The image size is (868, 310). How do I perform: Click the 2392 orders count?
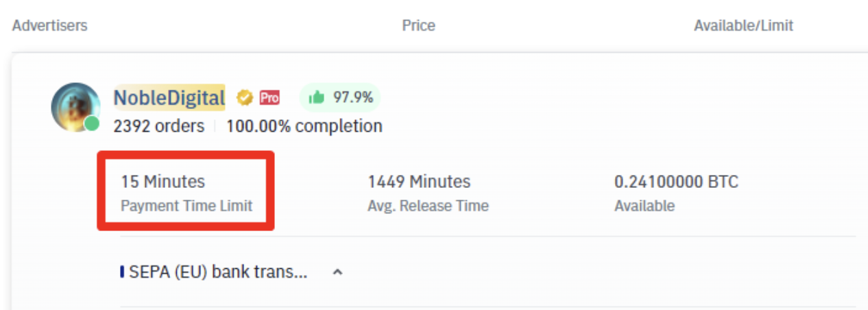pos(159,126)
